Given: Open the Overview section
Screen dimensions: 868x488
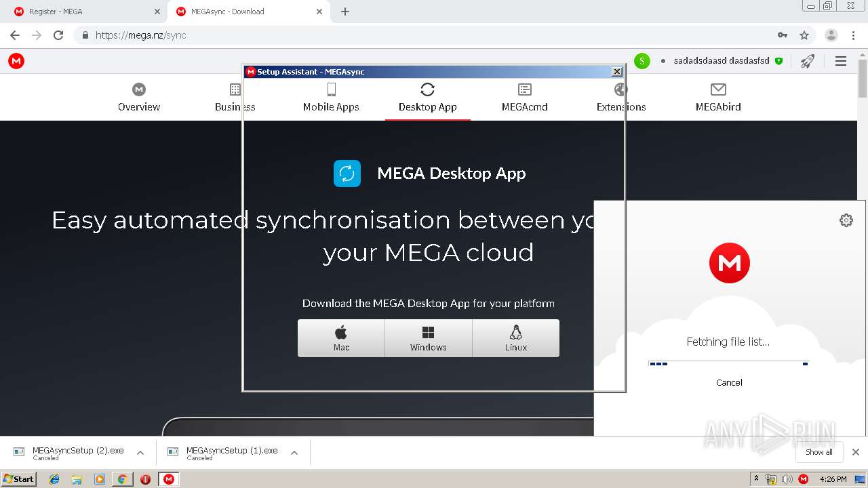Looking at the screenshot, I should pos(139,98).
